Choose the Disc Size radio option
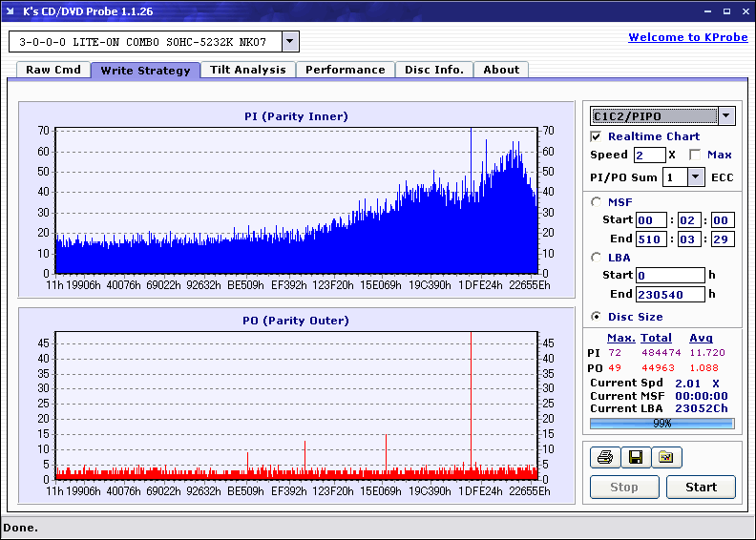 (596, 317)
